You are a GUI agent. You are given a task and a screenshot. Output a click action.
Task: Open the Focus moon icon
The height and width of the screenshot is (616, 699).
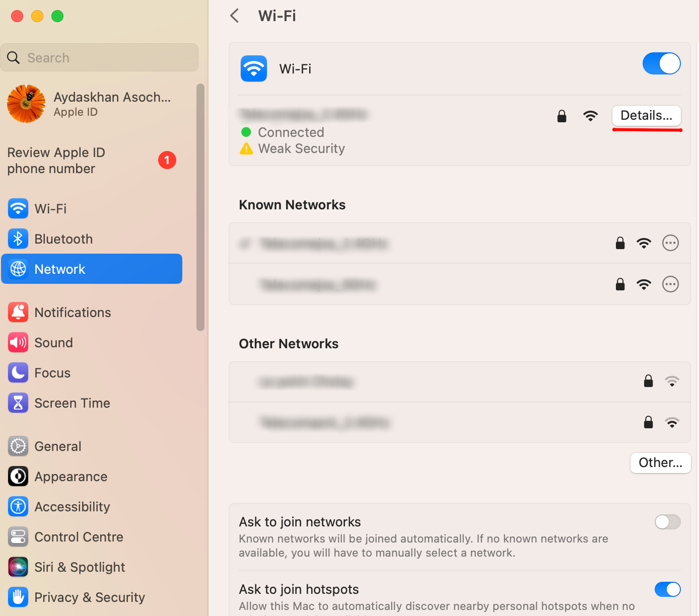point(18,373)
